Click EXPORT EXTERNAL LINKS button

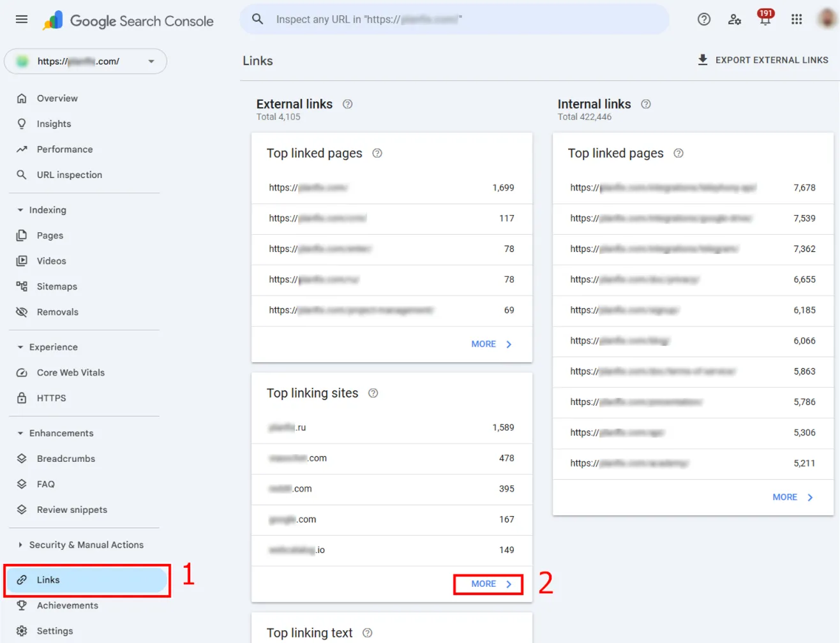pos(763,60)
